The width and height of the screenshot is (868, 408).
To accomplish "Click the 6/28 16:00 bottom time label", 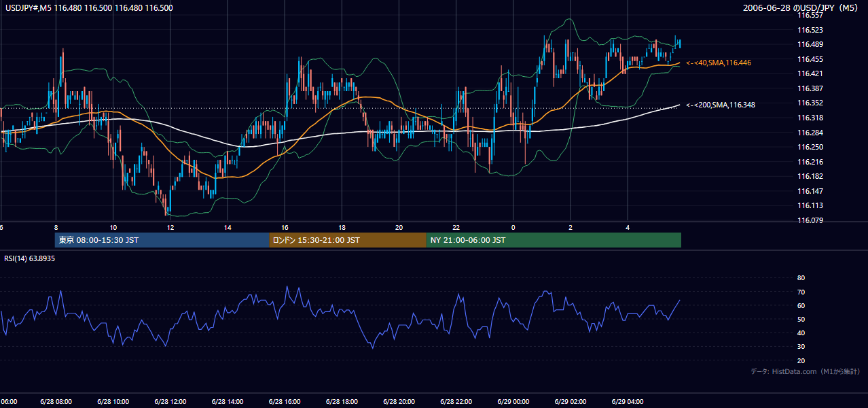I will point(285,402).
